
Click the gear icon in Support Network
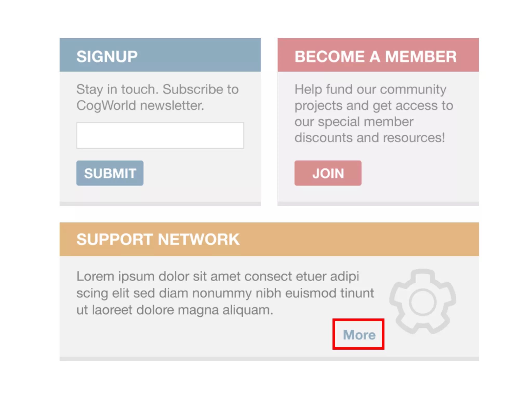(x=423, y=302)
